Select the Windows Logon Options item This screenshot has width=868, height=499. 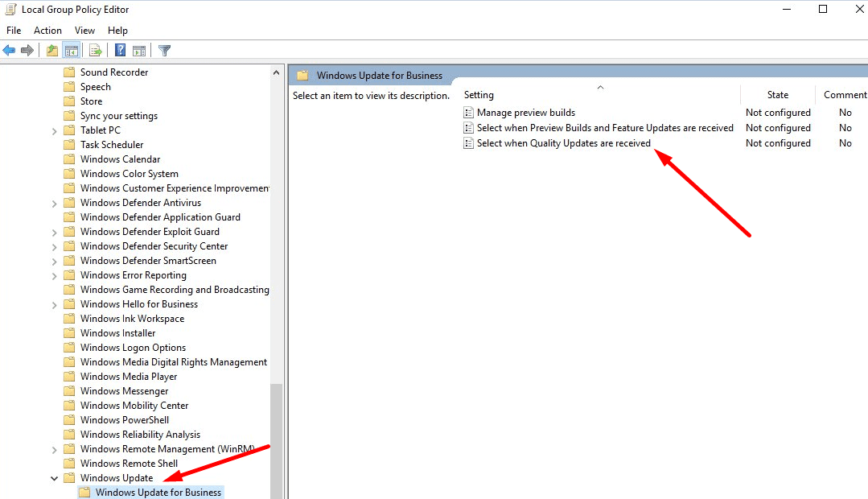[x=133, y=347]
